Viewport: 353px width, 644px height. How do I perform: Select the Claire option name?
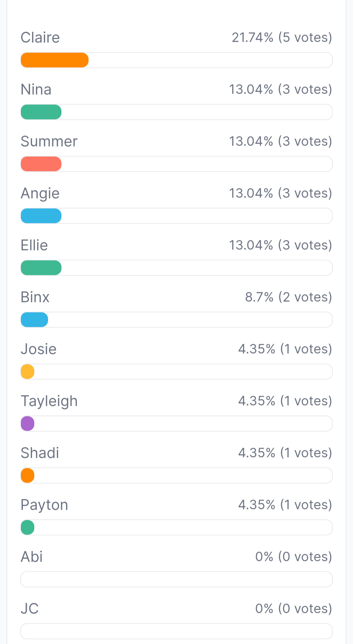point(40,38)
